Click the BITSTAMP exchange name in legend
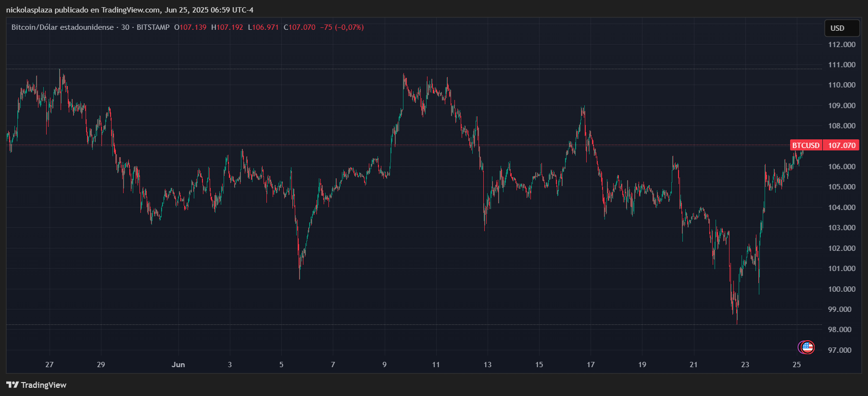This screenshot has height=396, width=868. (x=153, y=27)
